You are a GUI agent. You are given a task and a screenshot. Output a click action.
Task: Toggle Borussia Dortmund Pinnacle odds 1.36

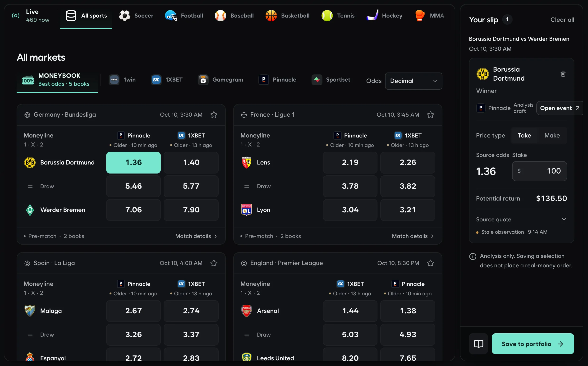pos(133,162)
